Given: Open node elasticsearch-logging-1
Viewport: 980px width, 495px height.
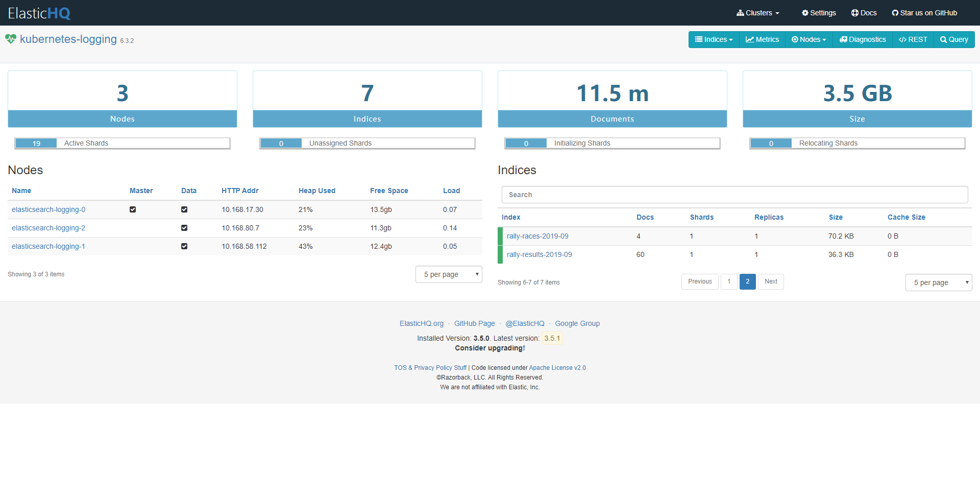Looking at the screenshot, I should (x=48, y=246).
